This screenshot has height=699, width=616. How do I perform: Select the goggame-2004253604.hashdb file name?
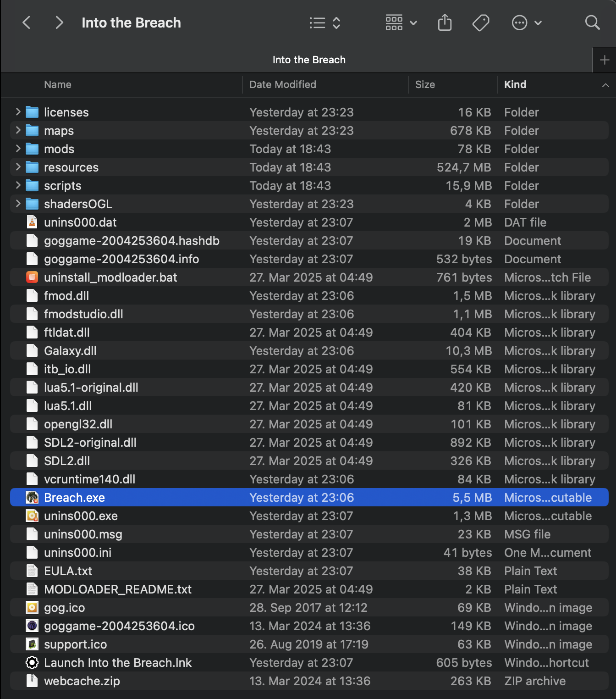132,240
